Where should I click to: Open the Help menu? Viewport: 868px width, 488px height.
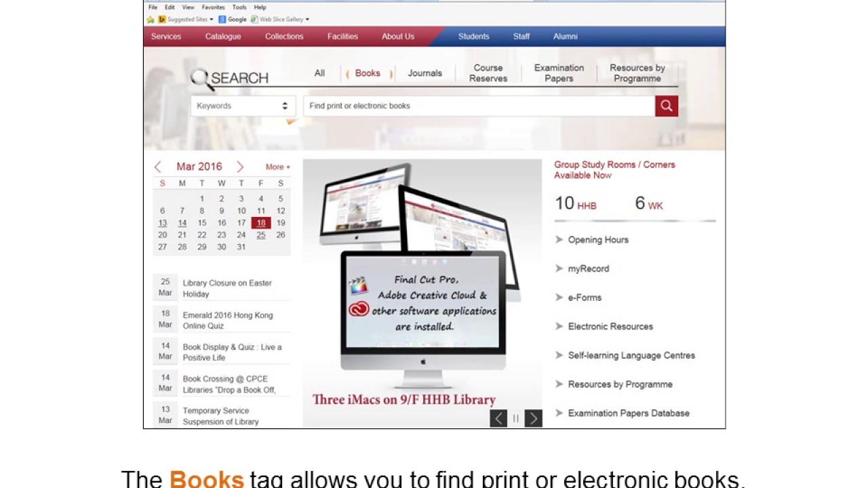(x=260, y=7)
